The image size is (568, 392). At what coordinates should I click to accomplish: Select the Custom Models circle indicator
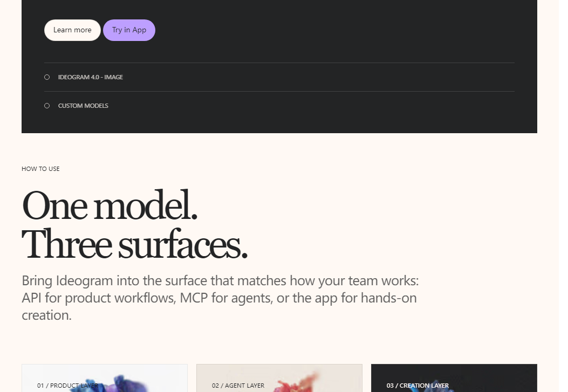(47, 106)
